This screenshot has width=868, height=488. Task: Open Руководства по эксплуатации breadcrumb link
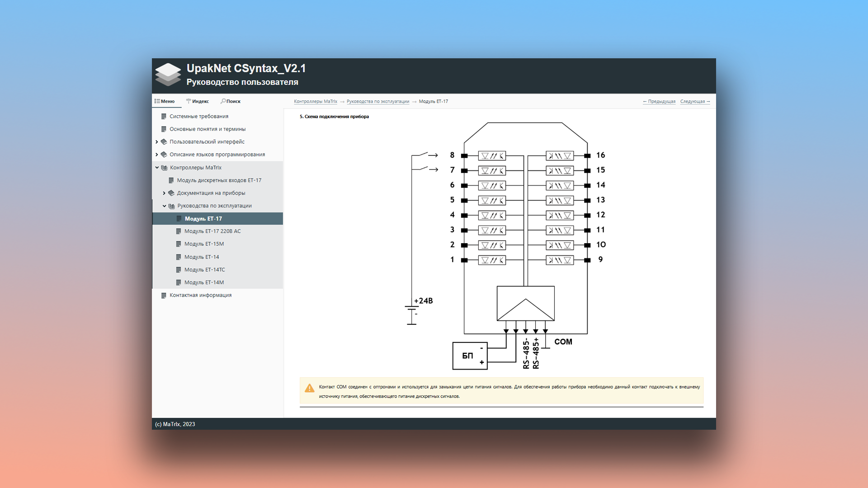tap(377, 102)
